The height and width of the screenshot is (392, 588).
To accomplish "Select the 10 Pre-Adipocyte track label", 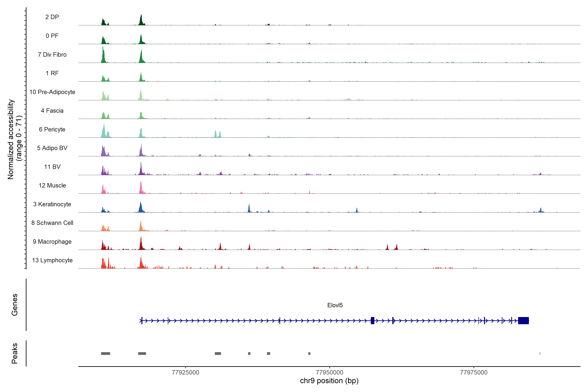I will click(x=52, y=92).
